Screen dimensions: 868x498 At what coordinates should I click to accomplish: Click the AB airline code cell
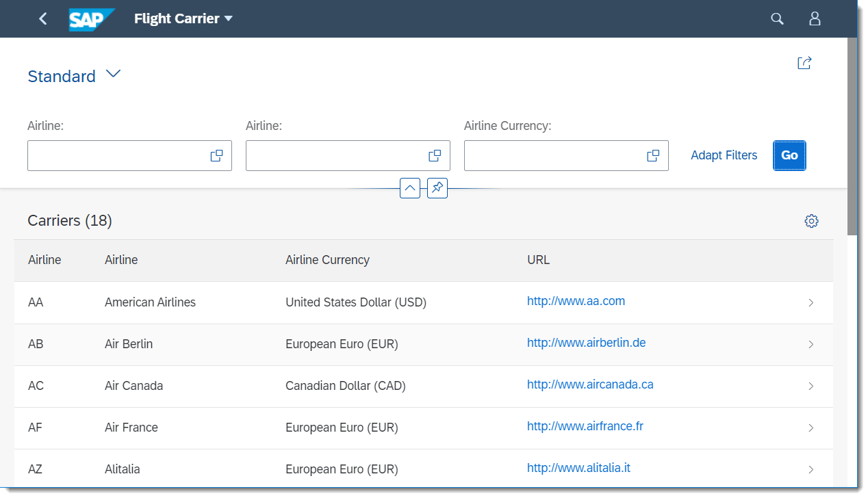[x=36, y=344]
